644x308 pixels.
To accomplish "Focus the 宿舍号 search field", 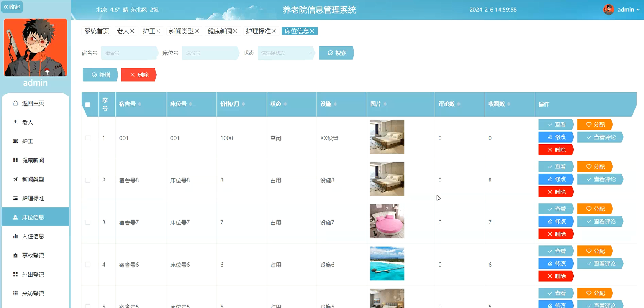I will [x=129, y=53].
